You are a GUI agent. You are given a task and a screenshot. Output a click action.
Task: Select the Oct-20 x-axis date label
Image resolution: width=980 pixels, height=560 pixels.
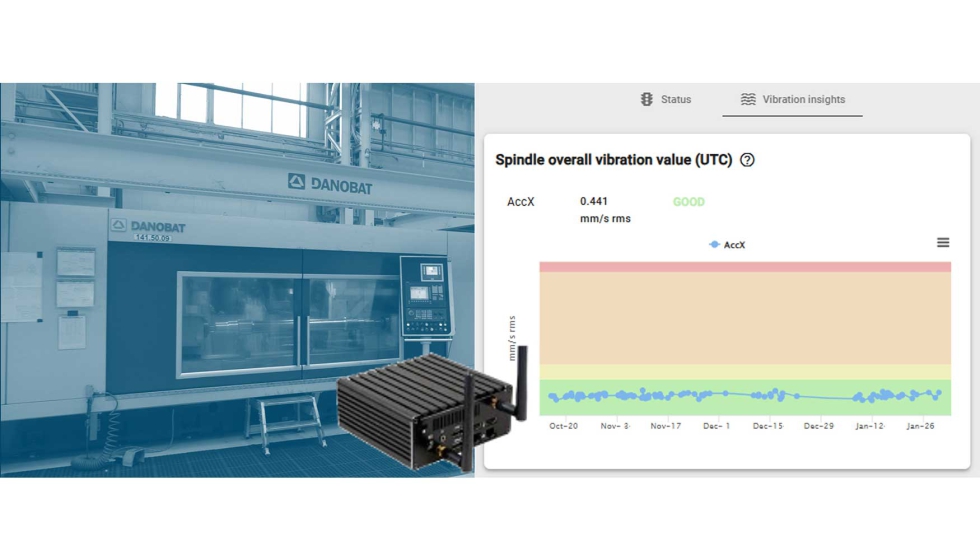pos(563,426)
